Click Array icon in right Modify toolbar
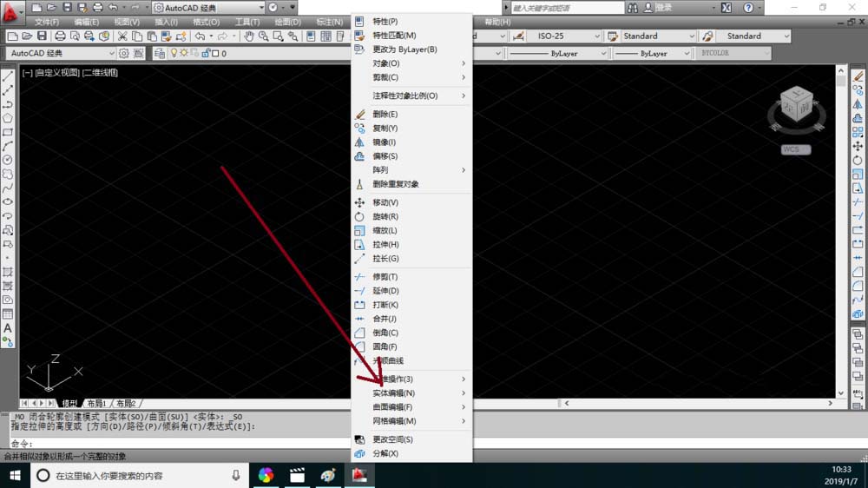Screen dimensions: 868x488 [858, 132]
